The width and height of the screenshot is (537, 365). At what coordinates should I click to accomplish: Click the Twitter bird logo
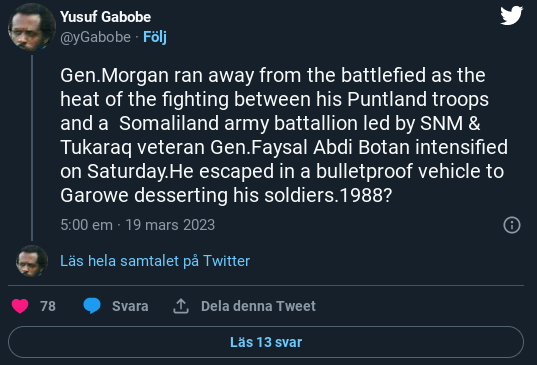coord(511,16)
